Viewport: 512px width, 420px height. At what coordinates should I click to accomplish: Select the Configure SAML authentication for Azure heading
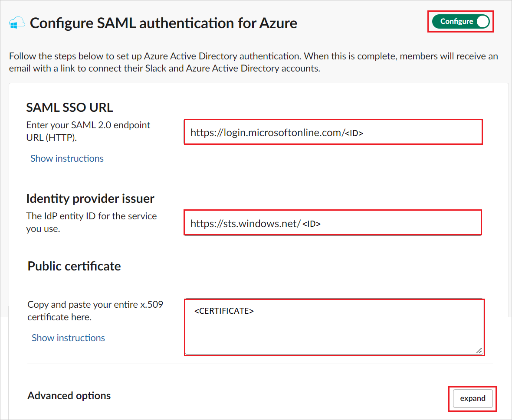pos(164,23)
